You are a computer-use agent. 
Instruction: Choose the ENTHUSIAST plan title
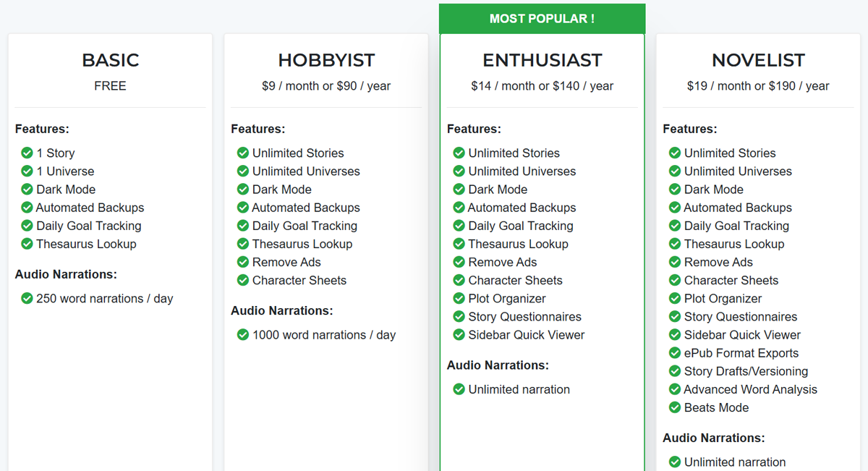tap(542, 60)
